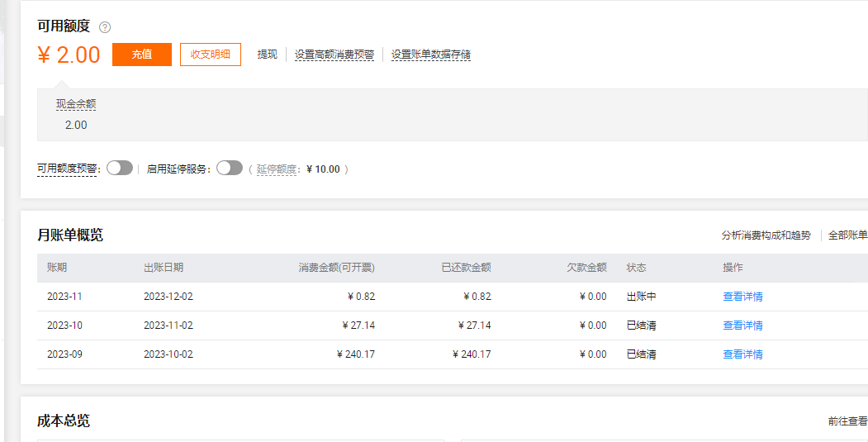This screenshot has height=442, width=868.
Task: Click the 账期 column header
Action: [57, 268]
